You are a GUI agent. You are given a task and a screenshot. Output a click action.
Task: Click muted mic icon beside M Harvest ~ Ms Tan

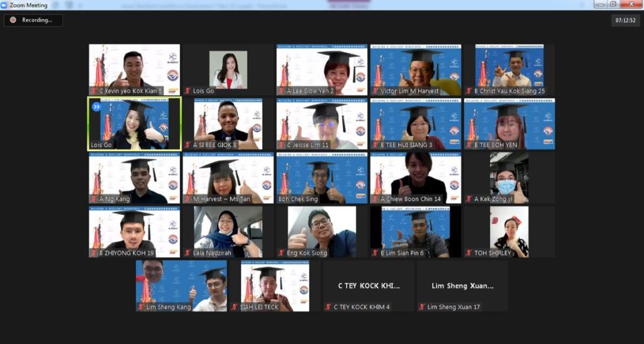[x=187, y=199]
